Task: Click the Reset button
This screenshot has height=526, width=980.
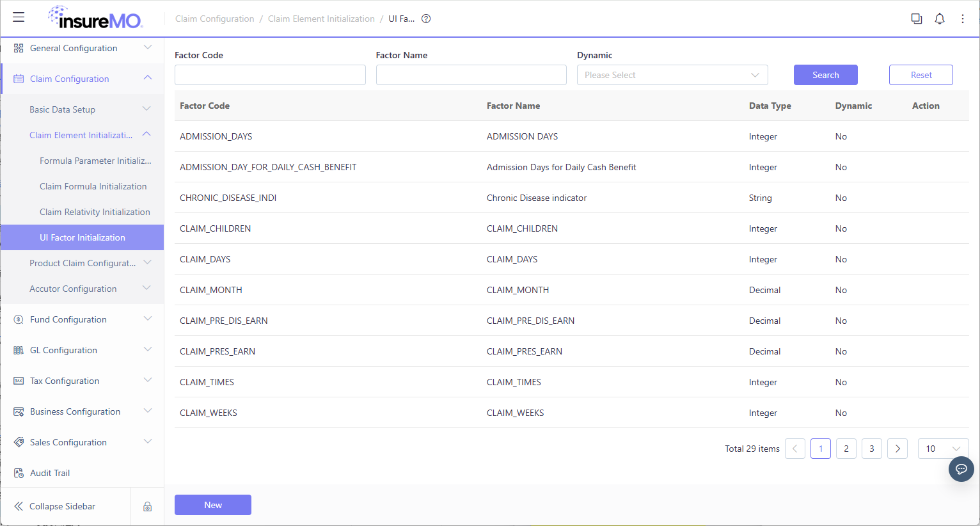Action: pyautogui.click(x=921, y=75)
